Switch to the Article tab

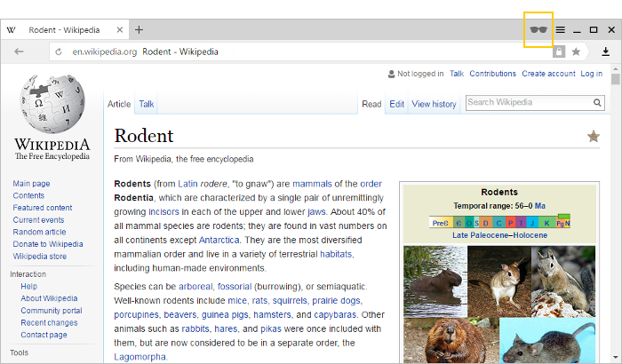pos(119,104)
